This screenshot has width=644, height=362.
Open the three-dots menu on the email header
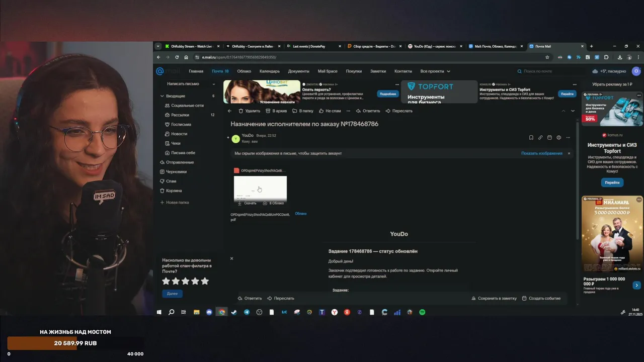click(568, 137)
